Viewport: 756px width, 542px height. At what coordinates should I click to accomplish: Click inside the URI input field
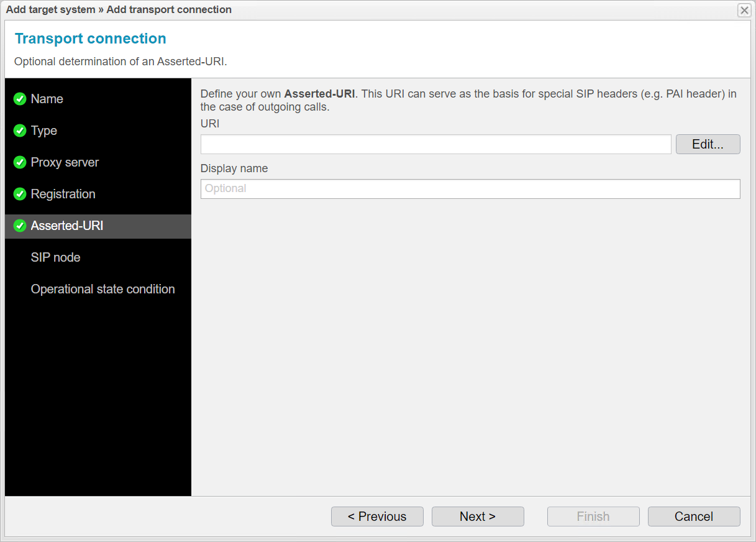point(435,144)
